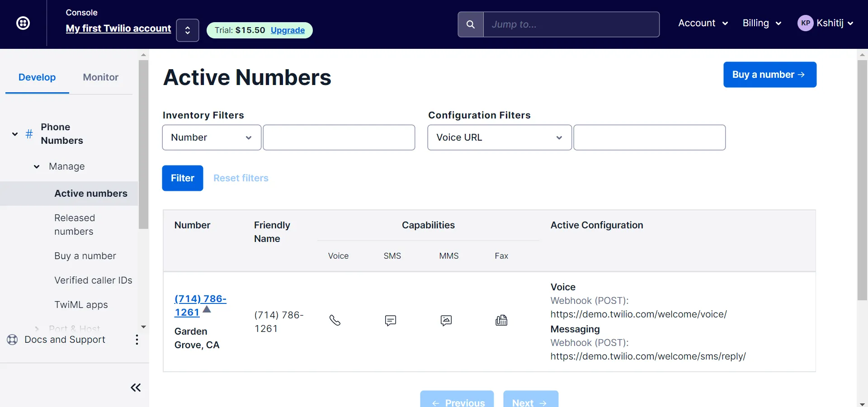
Task: Click the Next page button
Action: click(531, 399)
